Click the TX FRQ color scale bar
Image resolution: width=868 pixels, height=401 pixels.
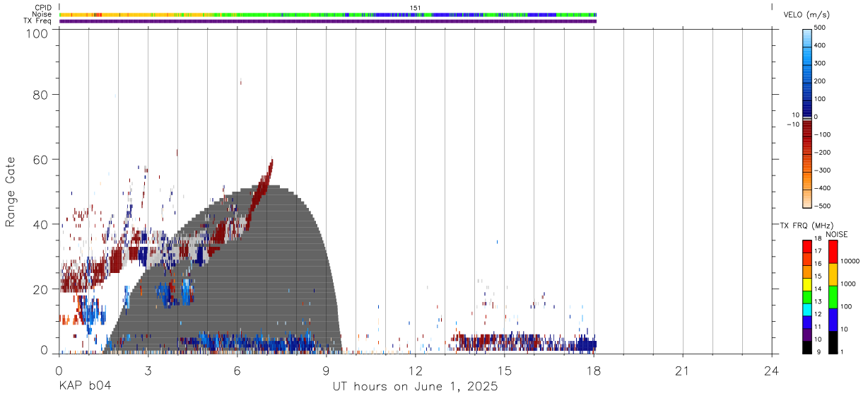tap(807, 296)
